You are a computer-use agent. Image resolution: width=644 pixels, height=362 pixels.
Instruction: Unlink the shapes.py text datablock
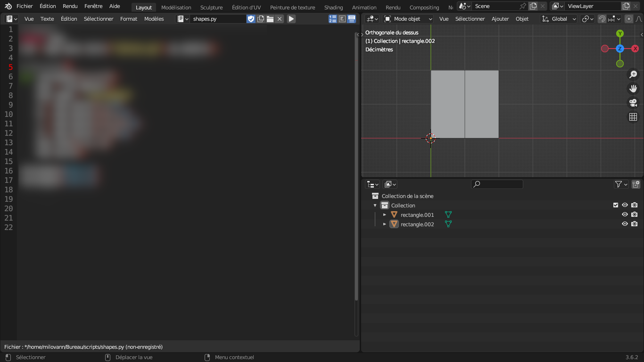pos(280,19)
